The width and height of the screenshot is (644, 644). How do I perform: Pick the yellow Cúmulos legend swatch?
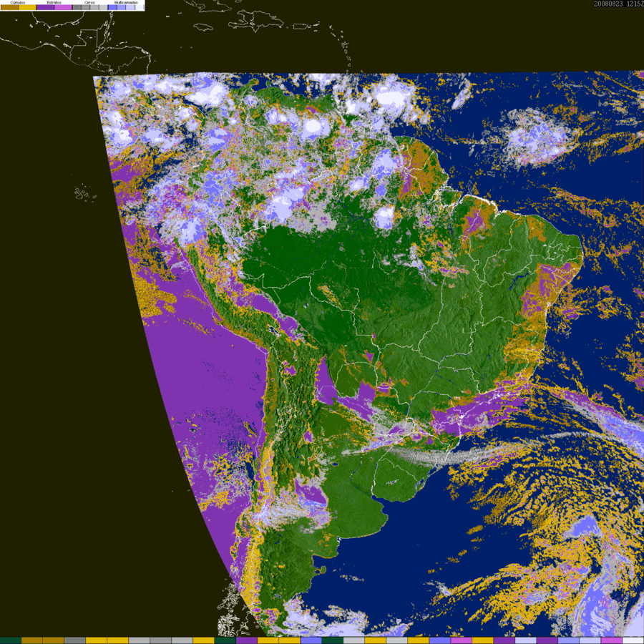point(27,7)
